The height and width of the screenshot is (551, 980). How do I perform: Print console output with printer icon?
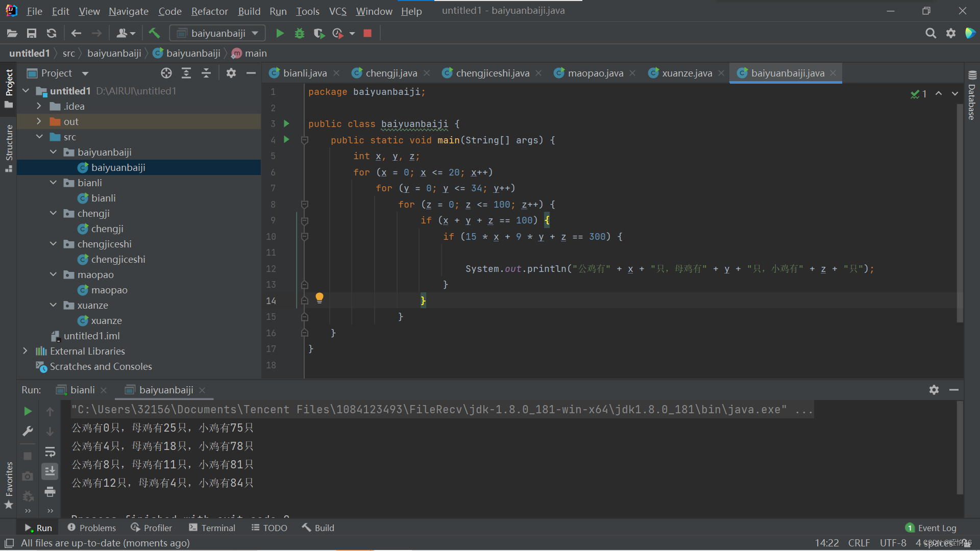tap(50, 492)
